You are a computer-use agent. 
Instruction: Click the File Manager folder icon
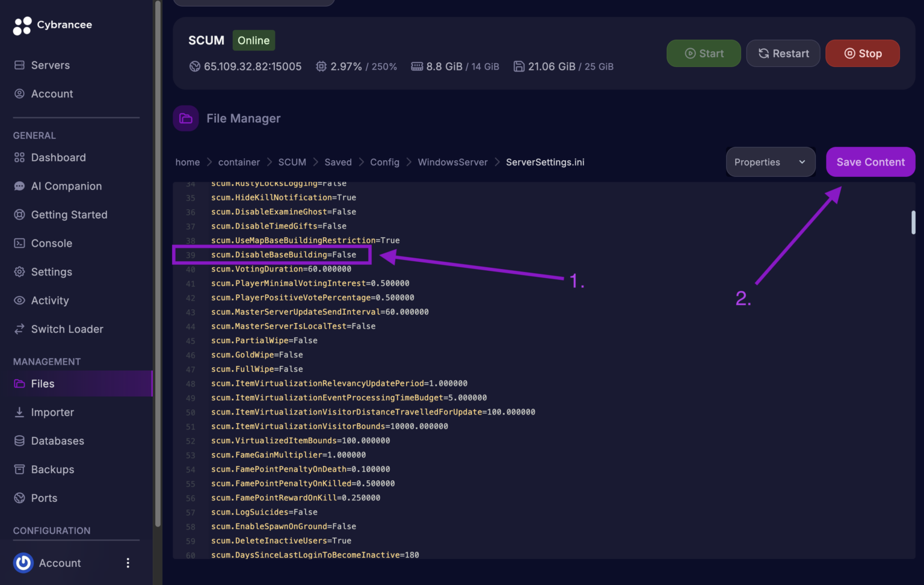pyautogui.click(x=186, y=119)
